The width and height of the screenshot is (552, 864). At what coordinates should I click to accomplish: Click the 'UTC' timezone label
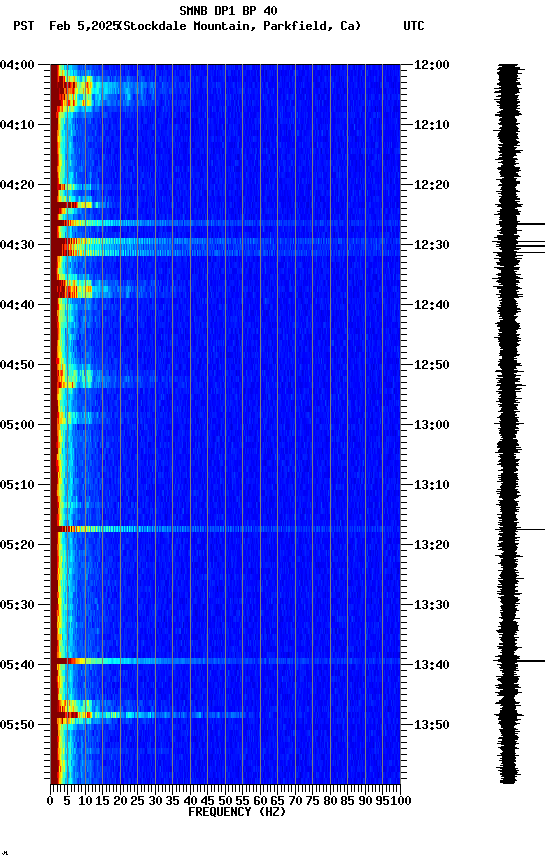(x=414, y=26)
